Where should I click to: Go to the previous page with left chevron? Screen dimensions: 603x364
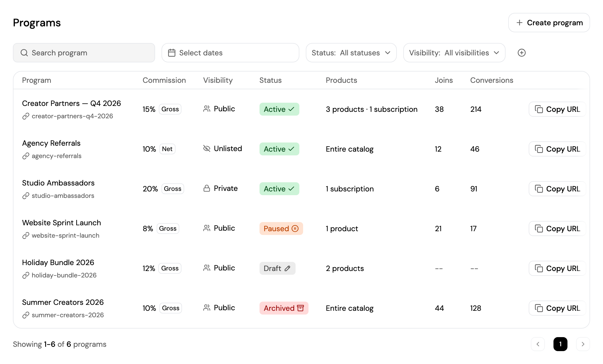[538, 344]
